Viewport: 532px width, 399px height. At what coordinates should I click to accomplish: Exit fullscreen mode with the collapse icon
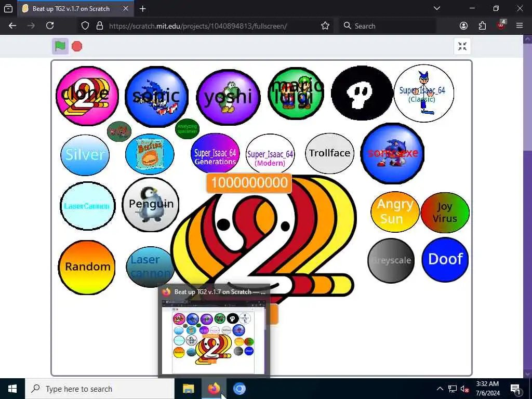(x=462, y=46)
